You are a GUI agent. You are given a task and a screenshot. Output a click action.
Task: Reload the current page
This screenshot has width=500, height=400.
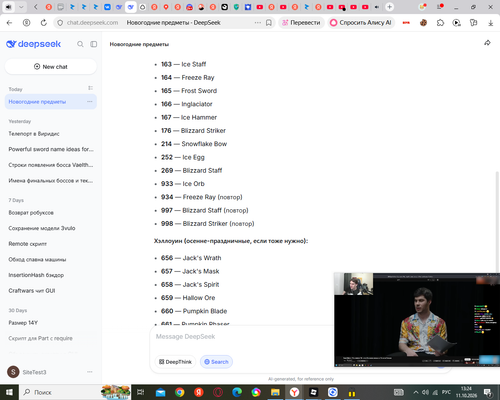pos(44,23)
